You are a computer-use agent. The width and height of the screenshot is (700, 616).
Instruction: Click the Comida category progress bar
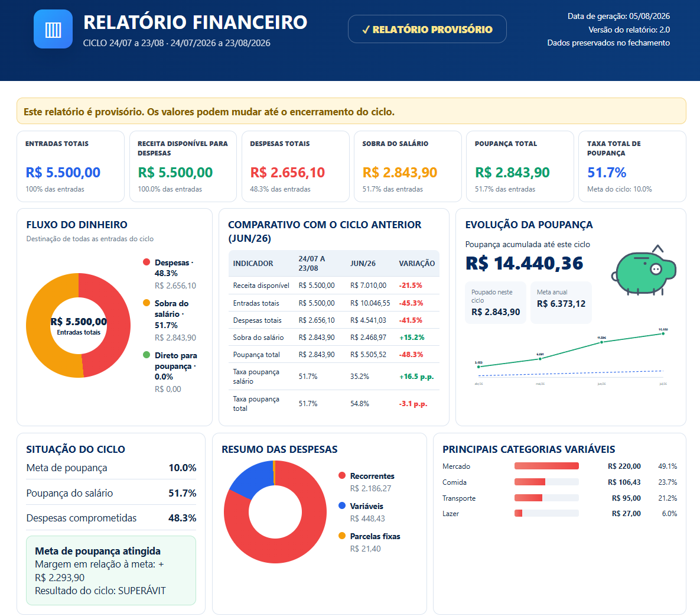pyautogui.click(x=546, y=482)
